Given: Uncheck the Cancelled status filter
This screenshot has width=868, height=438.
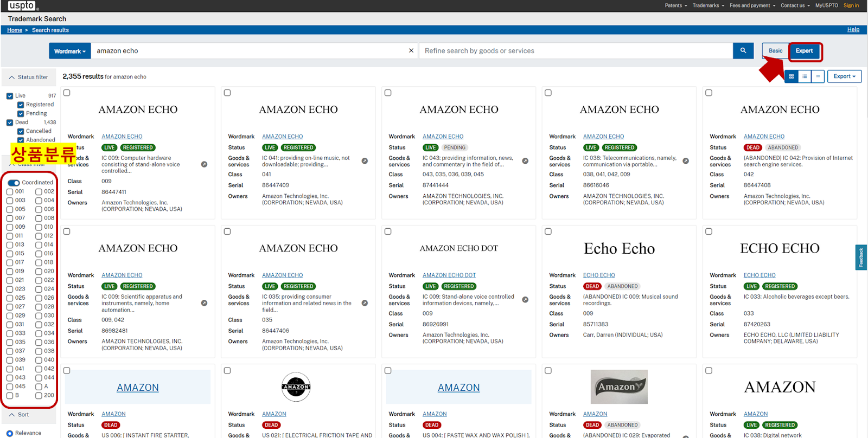Looking at the screenshot, I should (x=21, y=131).
